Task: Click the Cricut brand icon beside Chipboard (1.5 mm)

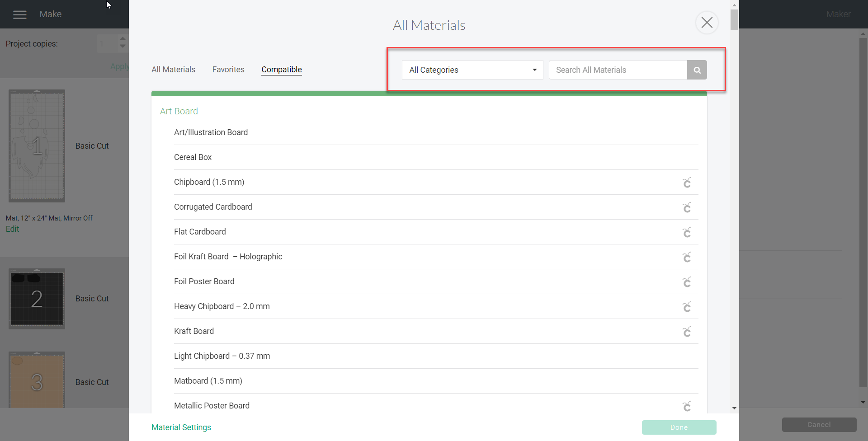Action: [x=687, y=183]
